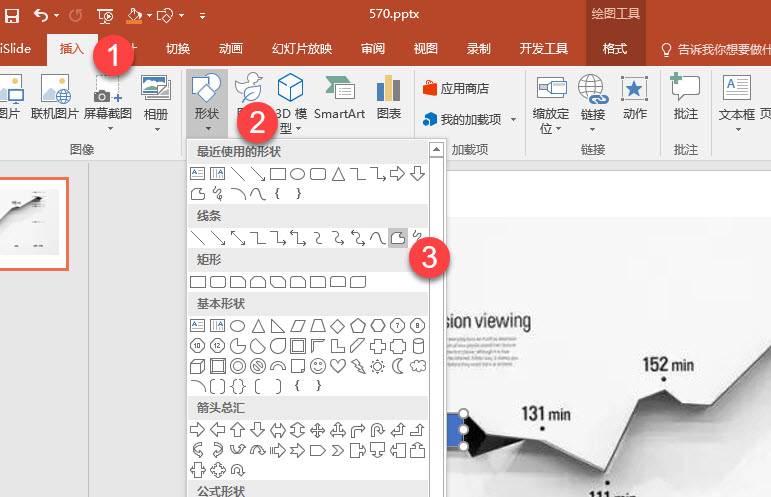Select recent triangle shape in 最近使用的形状

coord(338,174)
